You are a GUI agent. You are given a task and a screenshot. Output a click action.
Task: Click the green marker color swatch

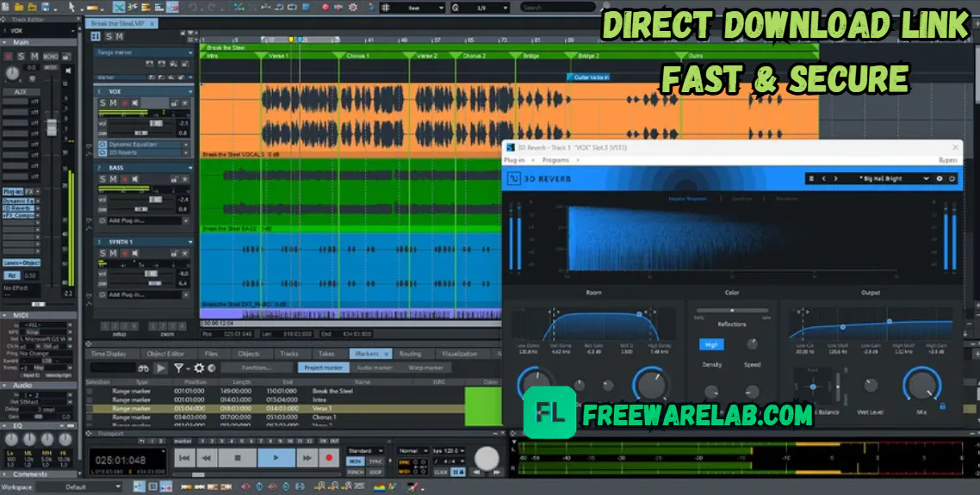pos(482,407)
